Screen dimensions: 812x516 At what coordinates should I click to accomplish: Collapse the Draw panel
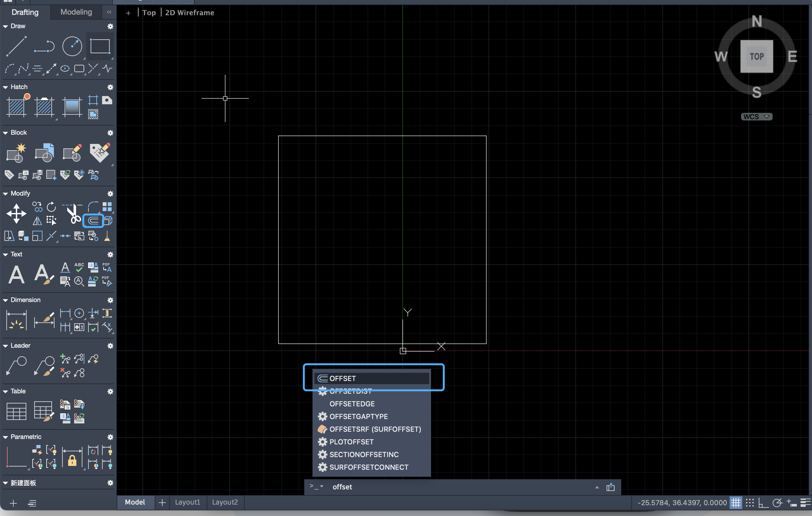[x=5, y=26]
